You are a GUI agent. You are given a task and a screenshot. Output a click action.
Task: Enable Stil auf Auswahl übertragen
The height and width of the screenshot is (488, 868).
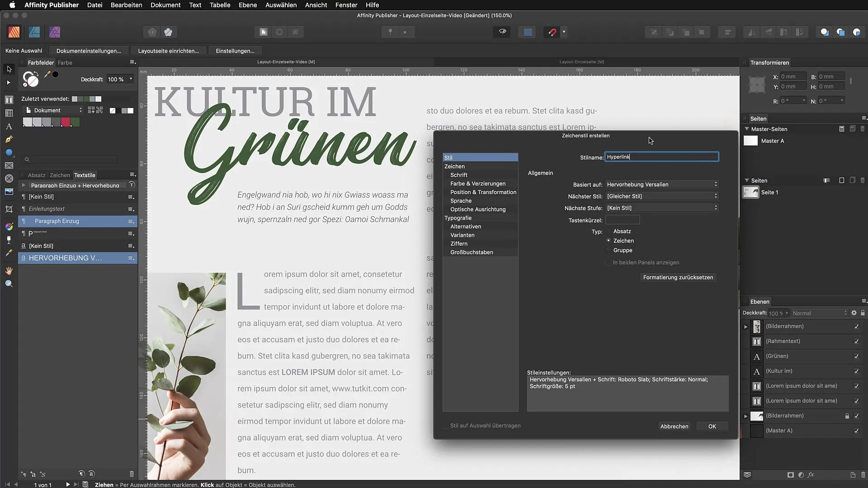pos(446,426)
